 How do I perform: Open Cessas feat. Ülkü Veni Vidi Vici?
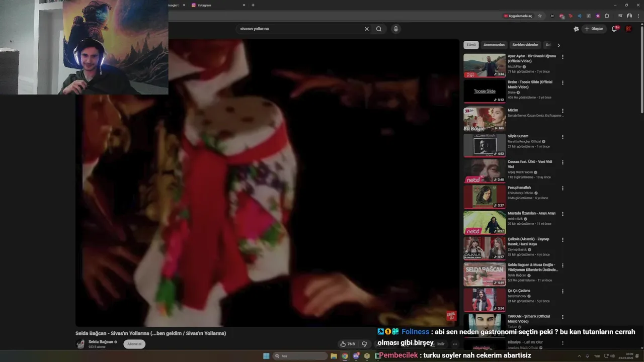pyautogui.click(x=530, y=164)
